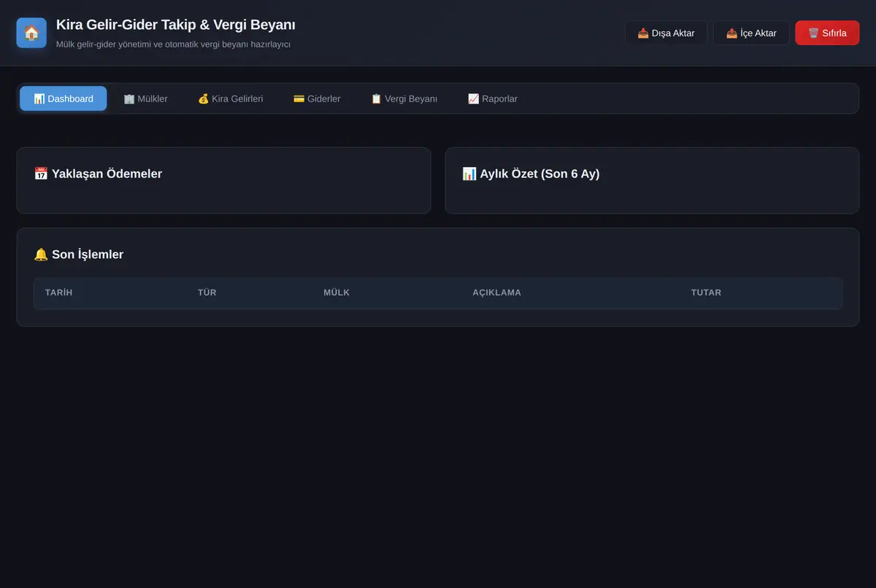Click the AÇIKLAMA column header
876x588 pixels.
[x=497, y=293]
